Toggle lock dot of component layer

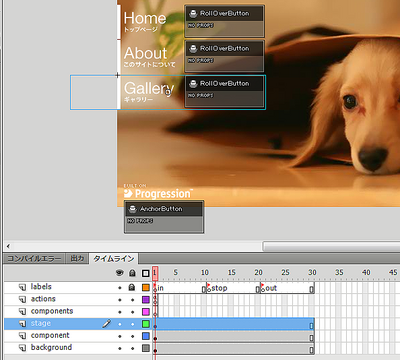coord(132,336)
